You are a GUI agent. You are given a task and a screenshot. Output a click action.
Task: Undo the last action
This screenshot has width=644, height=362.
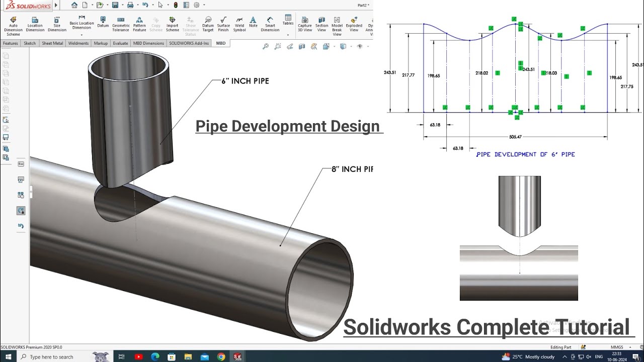[145, 5]
